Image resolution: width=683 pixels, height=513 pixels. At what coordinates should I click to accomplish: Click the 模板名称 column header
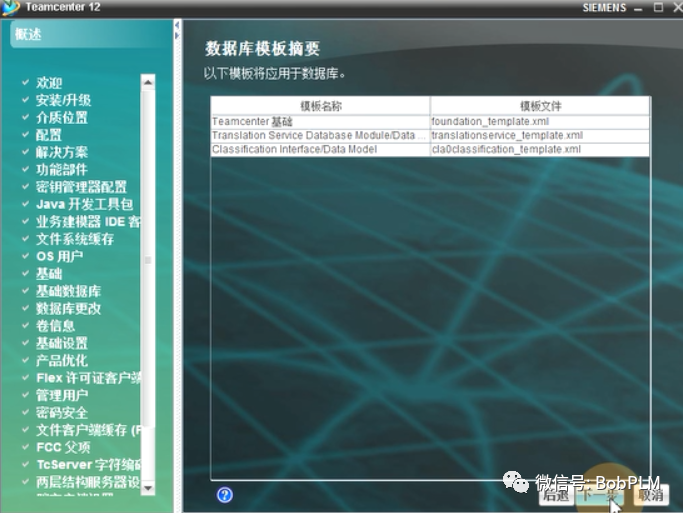click(321, 106)
